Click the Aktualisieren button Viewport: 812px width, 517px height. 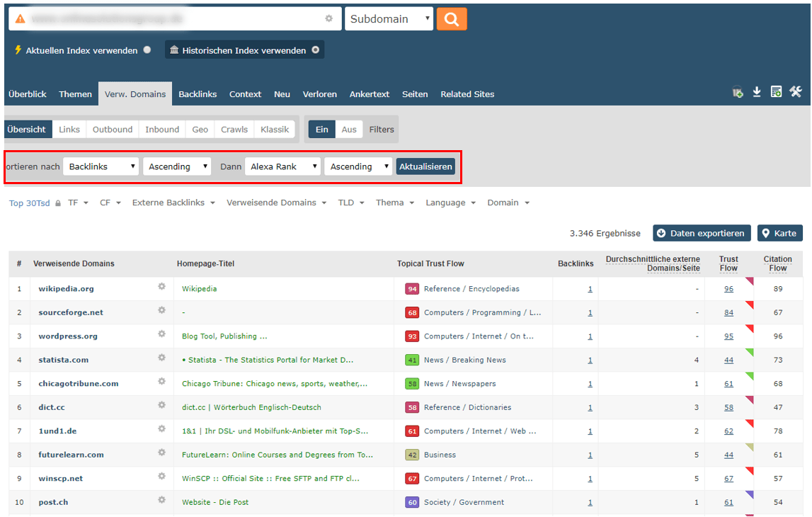425,166
